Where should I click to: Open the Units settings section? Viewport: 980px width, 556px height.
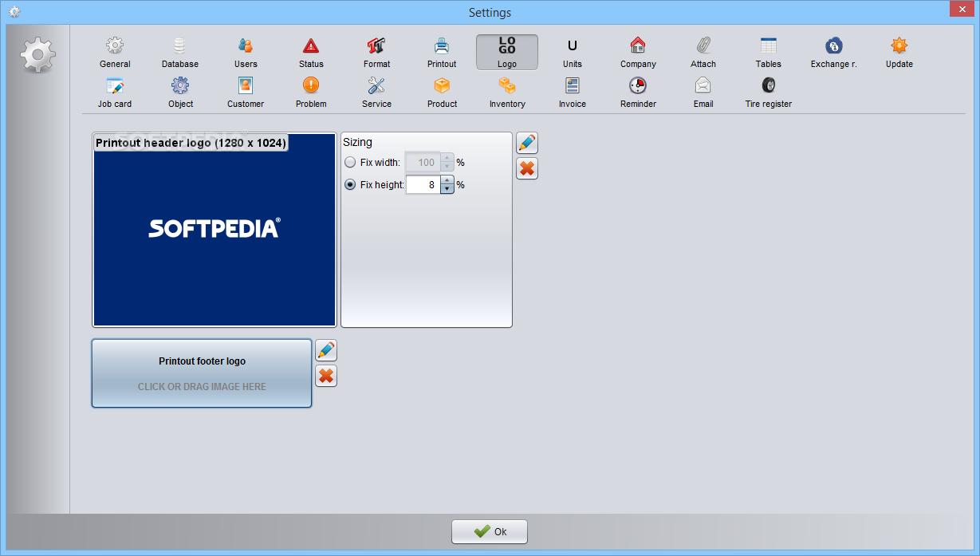click(573, 53)
